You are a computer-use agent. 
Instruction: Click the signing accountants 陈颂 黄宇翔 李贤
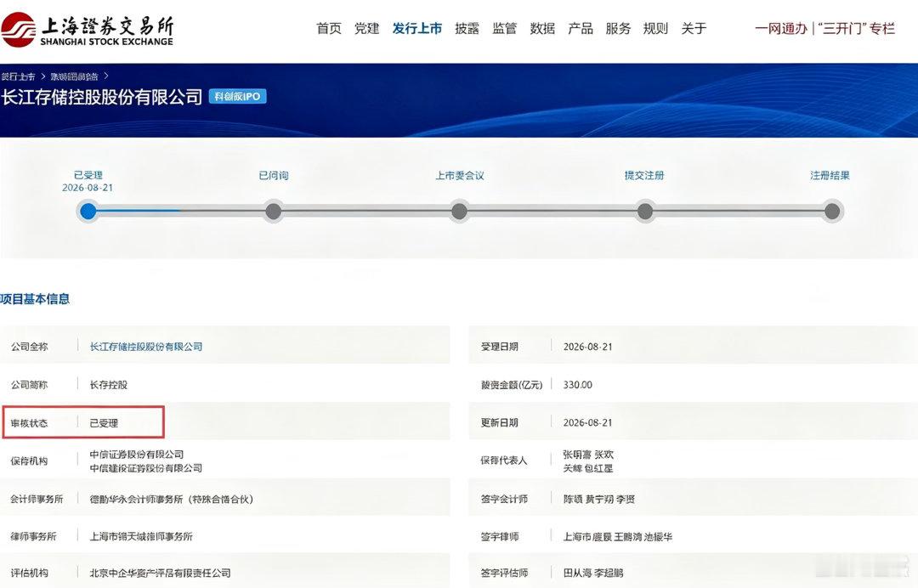[599, 499]
